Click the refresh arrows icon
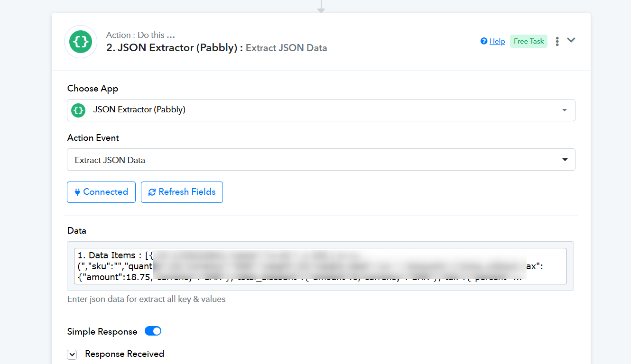631x364 pixels. (x=152, y=192)
